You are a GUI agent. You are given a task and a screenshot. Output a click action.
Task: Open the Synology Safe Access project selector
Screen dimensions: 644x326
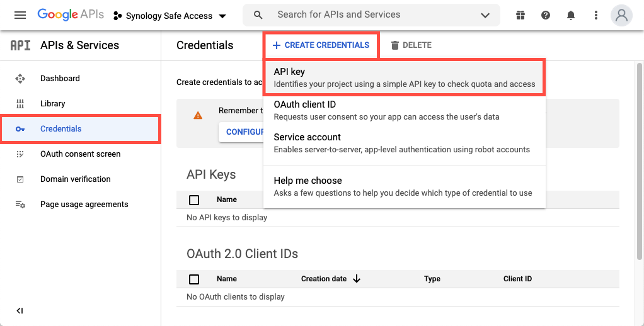[x=170, y=16]
